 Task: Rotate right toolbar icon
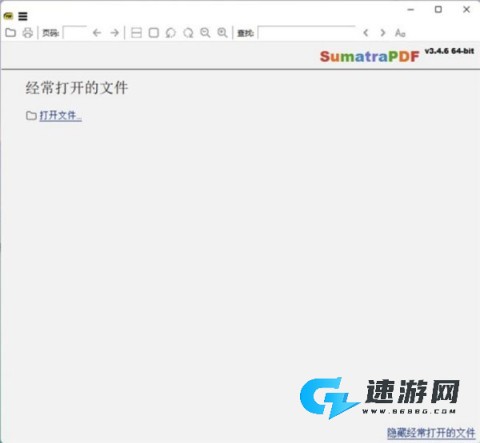(x=188, y=33)
